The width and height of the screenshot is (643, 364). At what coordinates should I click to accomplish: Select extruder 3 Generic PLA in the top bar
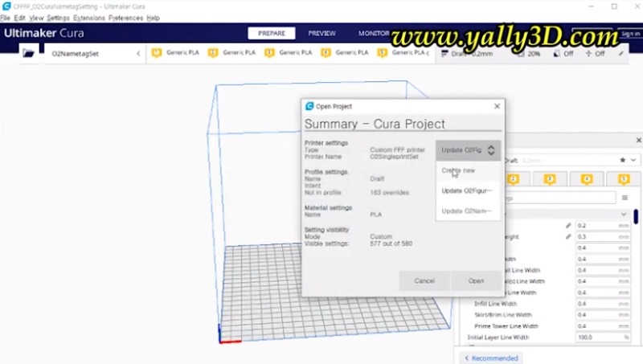pos(289,53)
